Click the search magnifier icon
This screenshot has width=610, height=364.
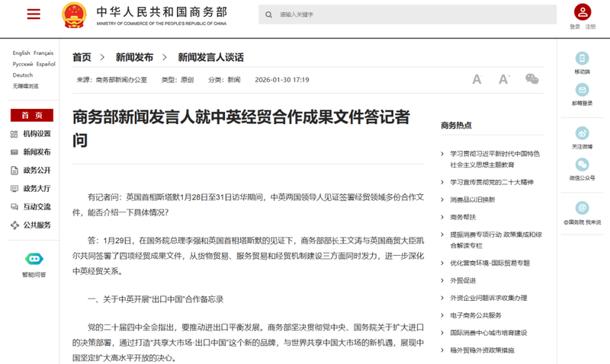pyautogui.click(x=268, y=14)
